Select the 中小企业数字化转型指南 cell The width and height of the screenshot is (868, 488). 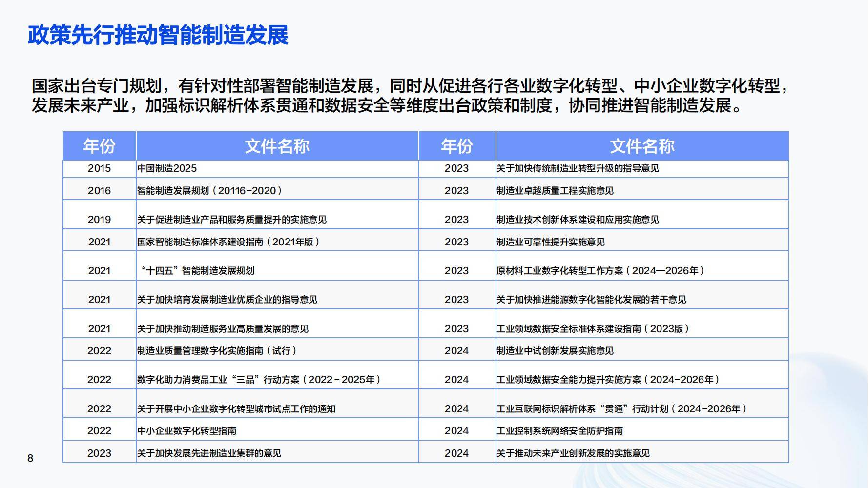pyautogui.click(x=277, y=429)
